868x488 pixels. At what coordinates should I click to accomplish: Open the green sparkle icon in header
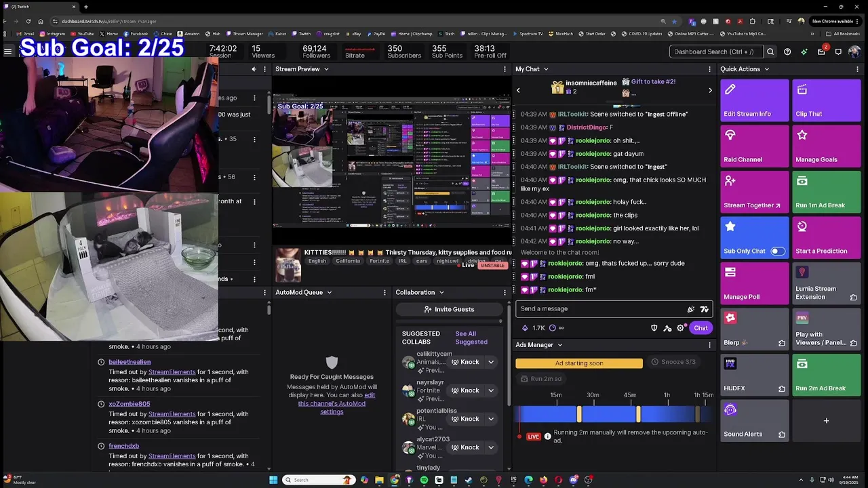(x=804, y=52)
